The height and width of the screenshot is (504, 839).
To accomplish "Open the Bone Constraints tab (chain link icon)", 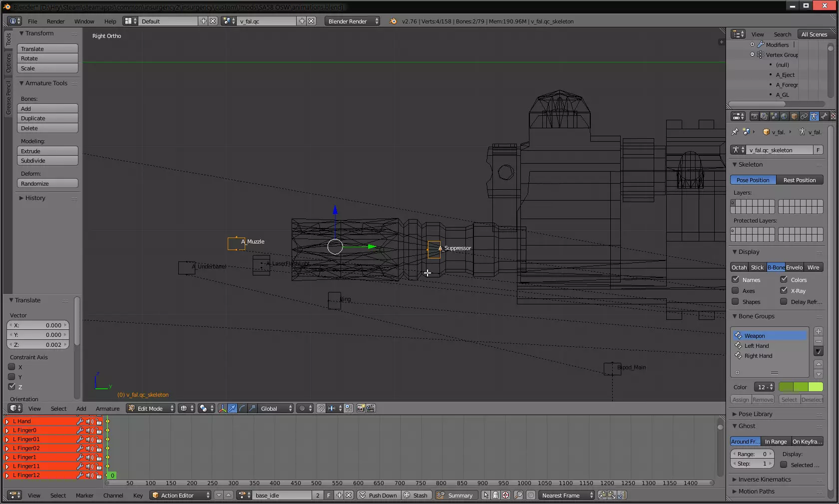I will coord(804,116).
